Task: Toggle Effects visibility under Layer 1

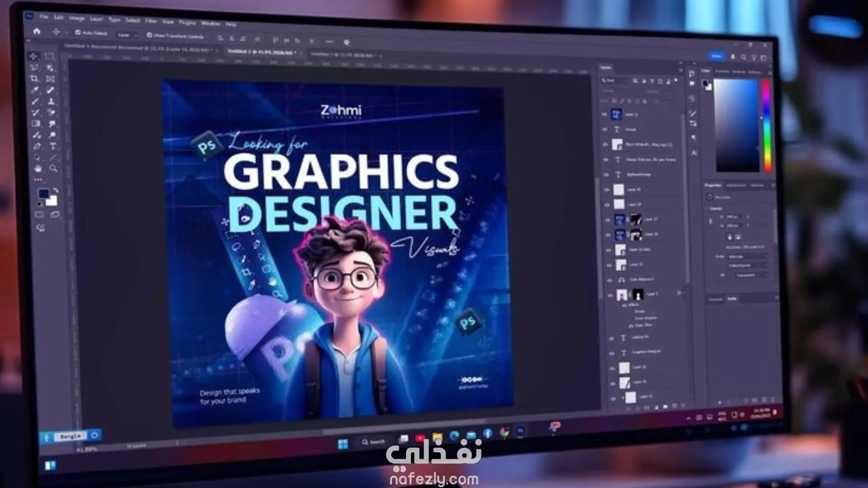Action: [x=625, y=306]
